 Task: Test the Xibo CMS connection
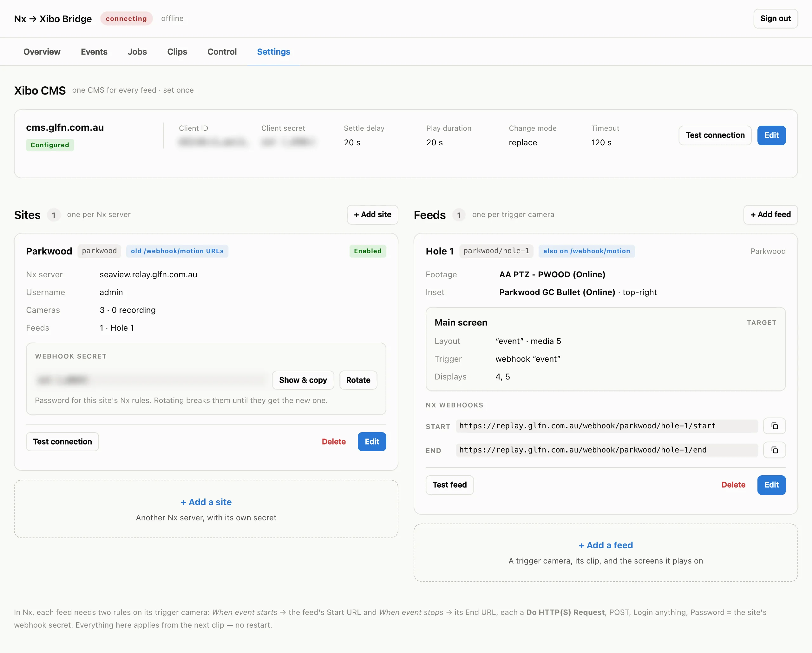715,135
